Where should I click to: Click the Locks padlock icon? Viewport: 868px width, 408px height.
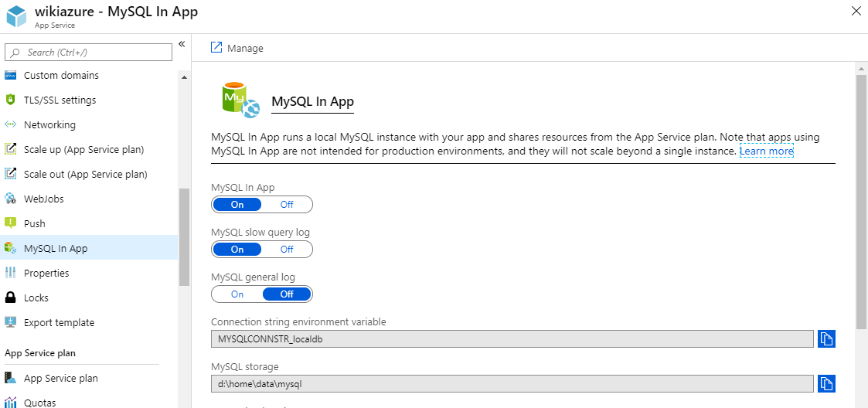coord(11,297)
